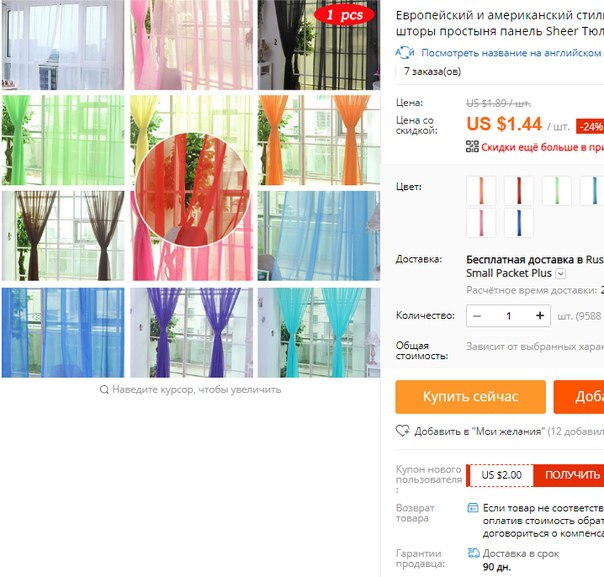Click 'Скидки ещё больше' app discount link
The width and height of the screenshot is (604, 577).
[x=542, y=147]
